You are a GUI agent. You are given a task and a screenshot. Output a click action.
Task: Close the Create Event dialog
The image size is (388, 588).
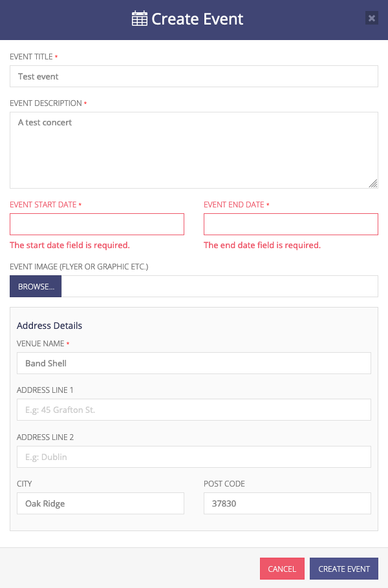(x=372, y=18)
